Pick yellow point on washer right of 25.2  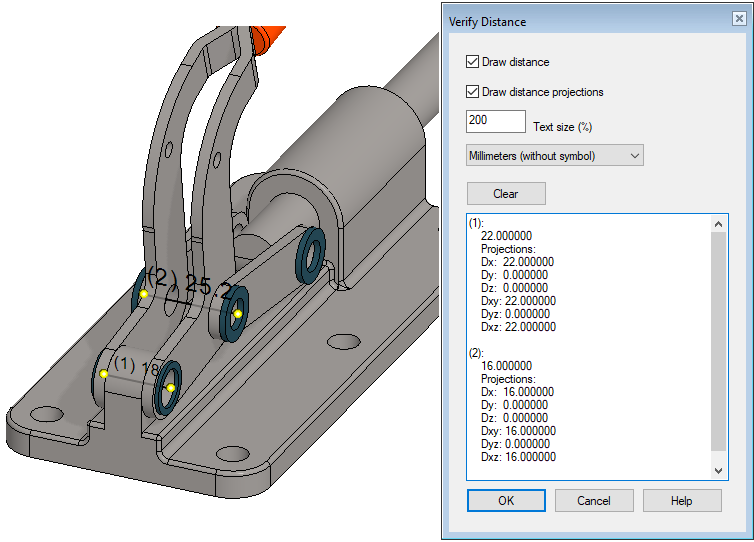[x=237, y=315]
